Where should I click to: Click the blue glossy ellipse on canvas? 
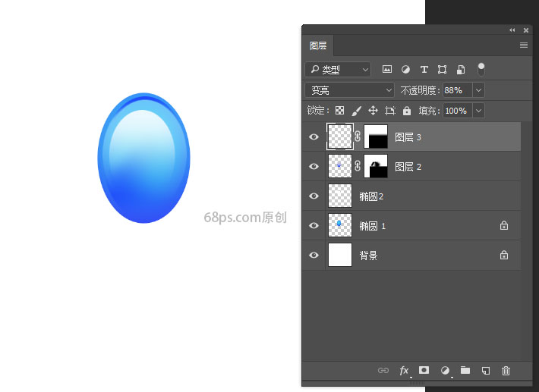pos(143,158)
